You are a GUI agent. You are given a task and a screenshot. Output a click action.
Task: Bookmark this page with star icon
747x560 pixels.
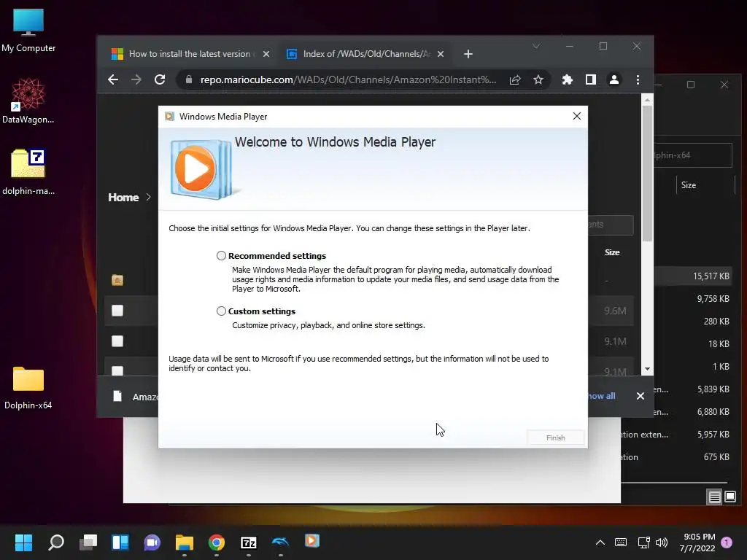pyautogui.click(x=538, y=79)
